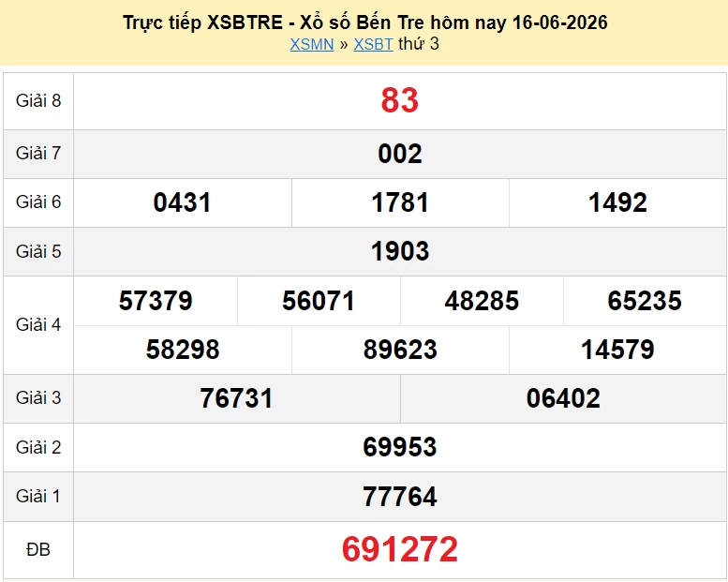The width and height of the screenshot is (728, 582).
Task: Click the Giải 5 number 1903
Action: pyautogui.click(x=400, y=251)
